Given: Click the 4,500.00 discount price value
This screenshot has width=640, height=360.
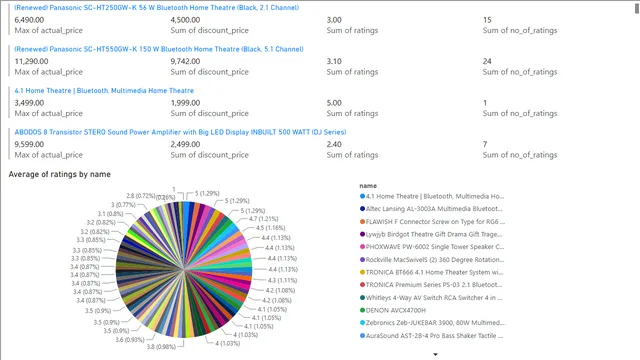Looking at the screenshot, I should coord(185,20).
